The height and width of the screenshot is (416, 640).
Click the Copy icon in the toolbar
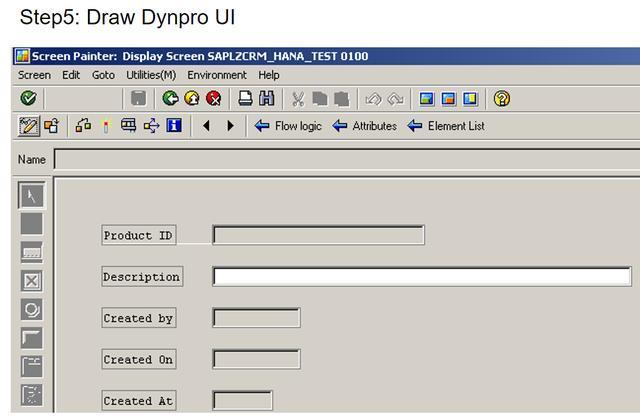320,99
